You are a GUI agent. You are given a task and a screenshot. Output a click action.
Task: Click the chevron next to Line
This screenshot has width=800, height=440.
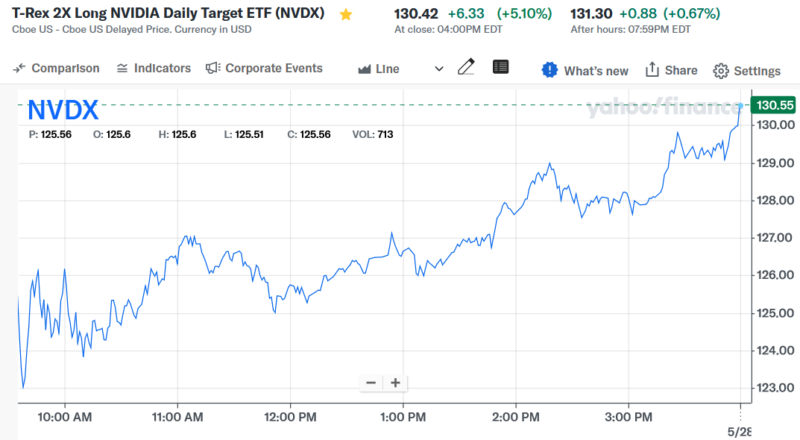coord(438,69)
